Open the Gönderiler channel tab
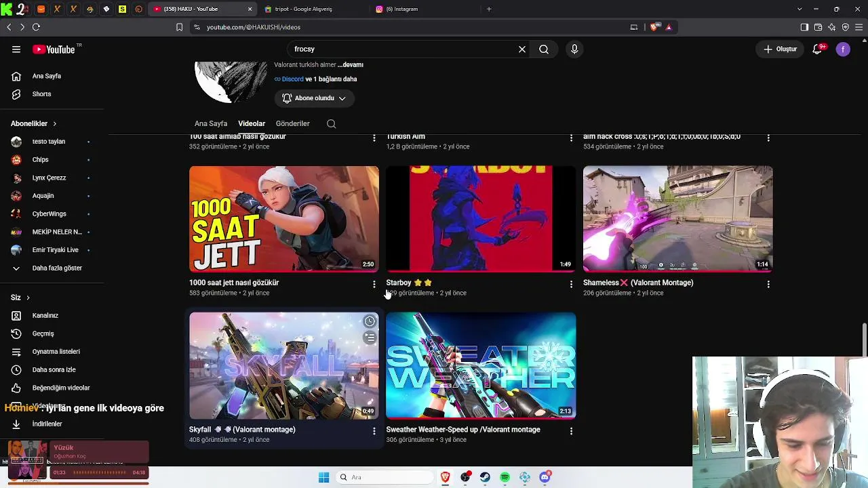This screenshot has width=868, height=488. (293, 123)
